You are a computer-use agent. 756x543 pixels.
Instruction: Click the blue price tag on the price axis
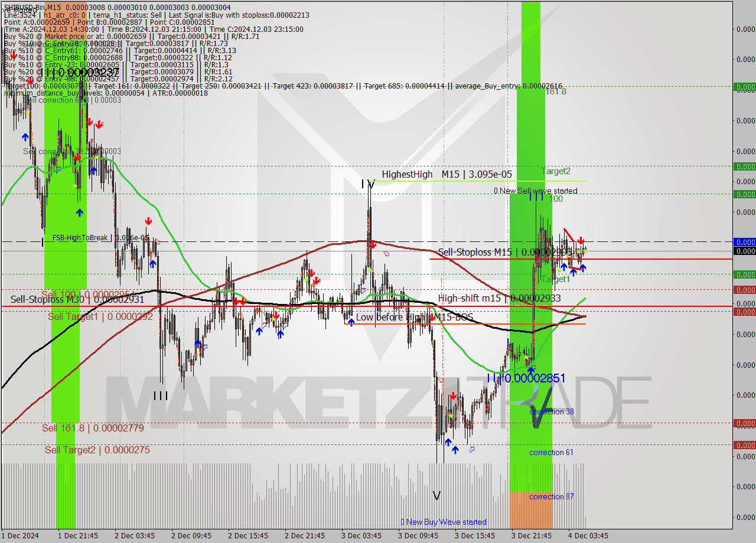click(x=744, y=242)
